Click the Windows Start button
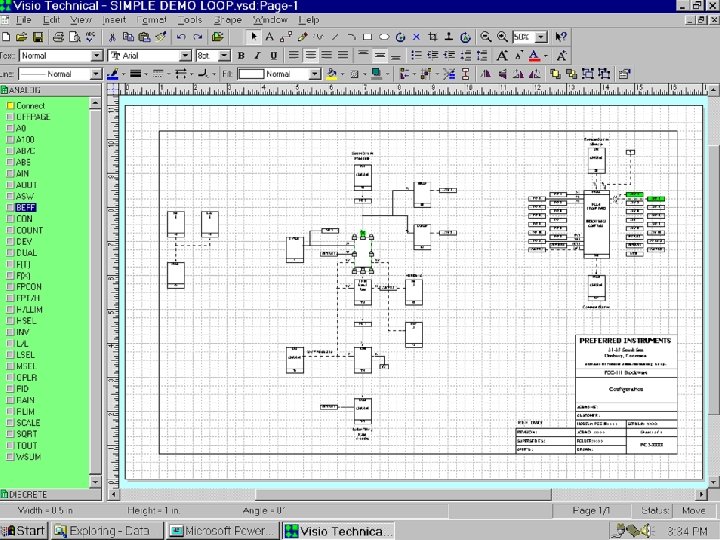 [23, 531]
